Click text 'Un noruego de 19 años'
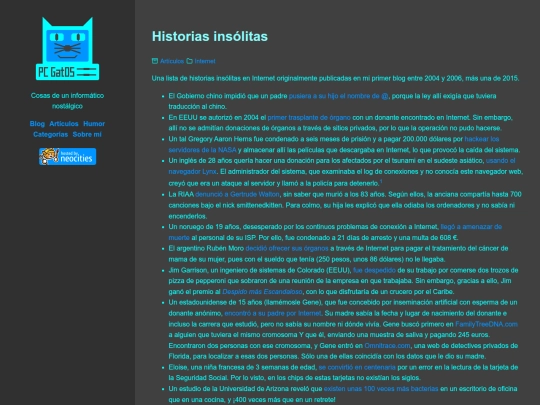The image size is (540, 405). click(x=205, y=227)
